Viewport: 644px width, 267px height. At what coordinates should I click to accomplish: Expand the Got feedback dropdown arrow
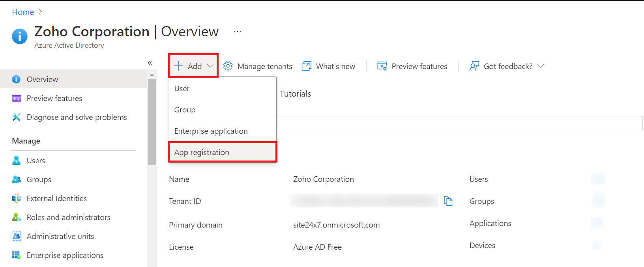tap(541, 66)
